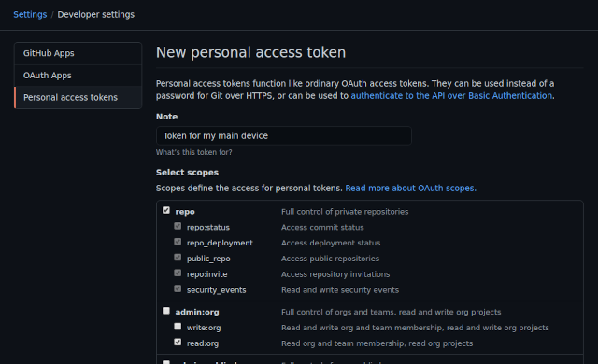Enable the write:org checkbox
598x364 pixels.
pyautogui.click(x=178, y=327)
